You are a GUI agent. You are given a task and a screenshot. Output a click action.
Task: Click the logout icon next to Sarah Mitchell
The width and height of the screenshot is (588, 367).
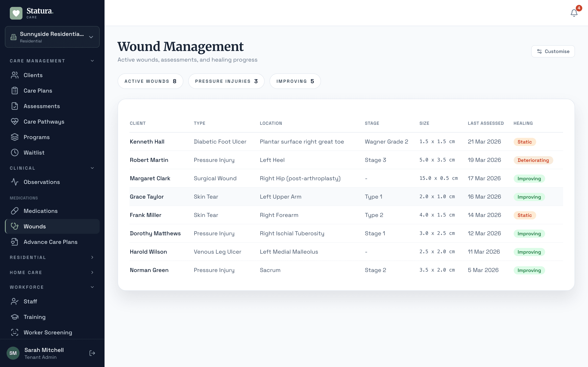coord(92,353)
